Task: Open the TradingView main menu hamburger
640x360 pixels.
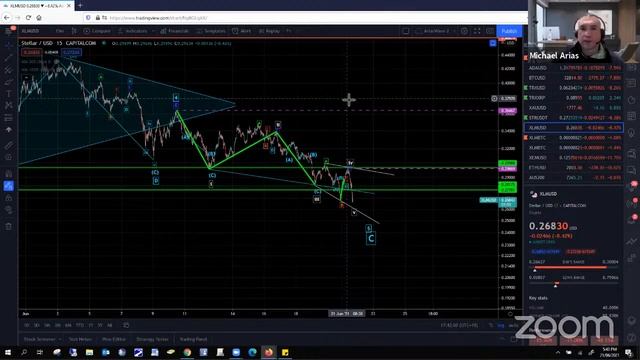Action: pos(9,31)
